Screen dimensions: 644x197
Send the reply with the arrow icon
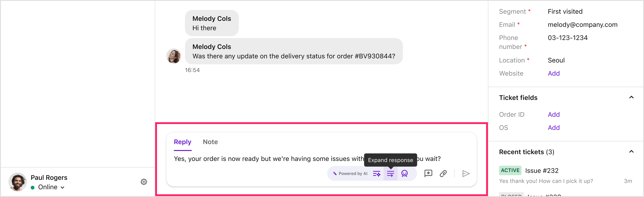click(466, 173)
